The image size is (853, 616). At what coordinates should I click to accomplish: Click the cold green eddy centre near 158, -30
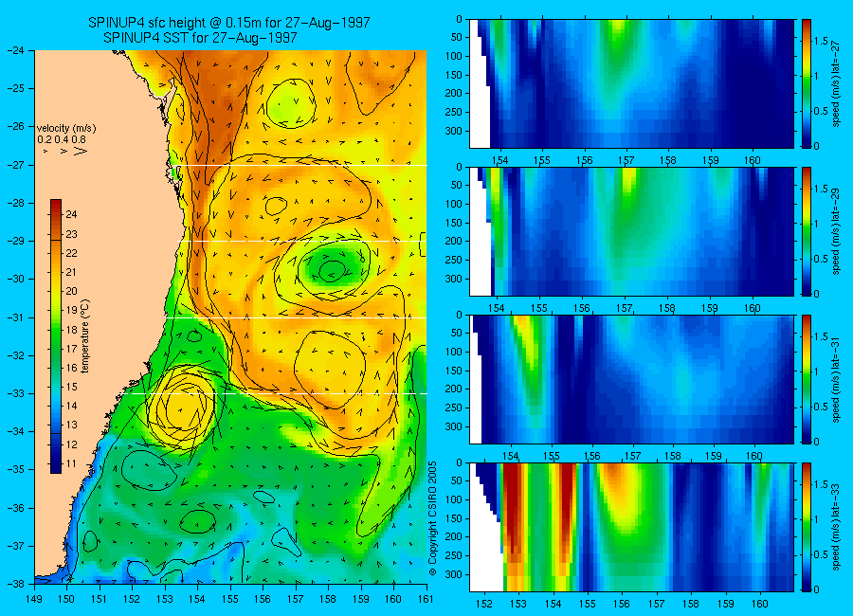click(x=332, y=270)
